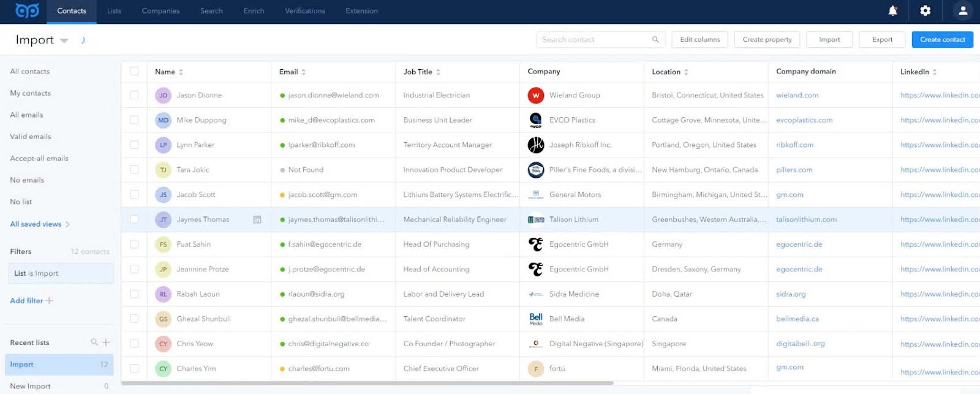Click Rabah Laoun's RL avatar
Screen dimensions: 980x394
point(163,294)
